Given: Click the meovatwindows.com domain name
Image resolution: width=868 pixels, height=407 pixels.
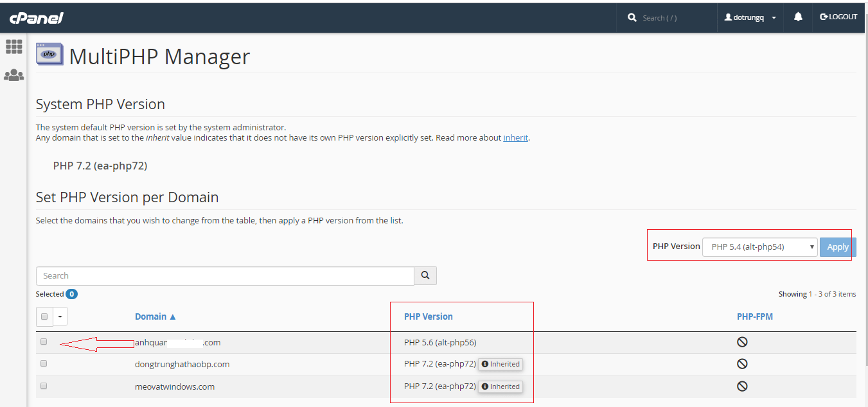Looking at the screenshot, I should 175,386.
